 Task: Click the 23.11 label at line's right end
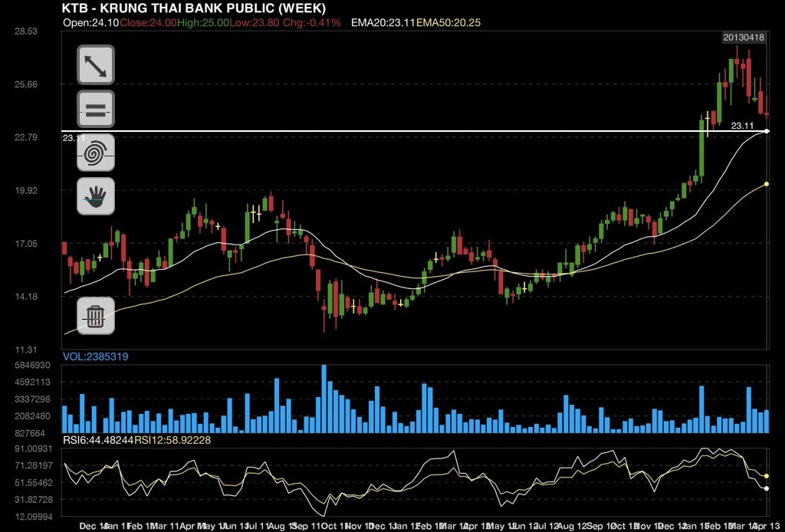click(742, 126)
